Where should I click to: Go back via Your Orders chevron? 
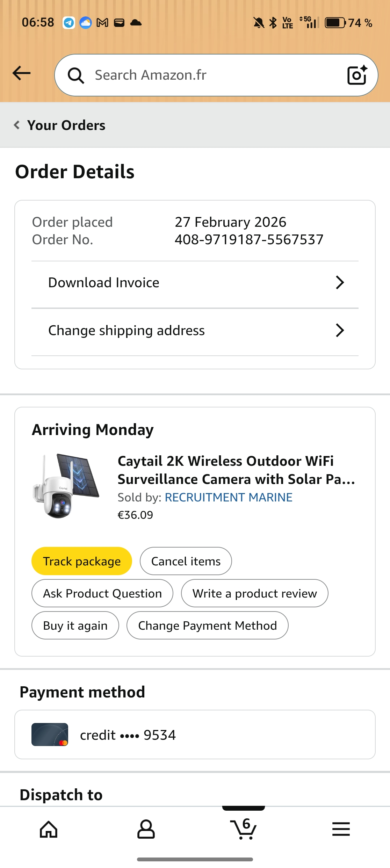click(x=17, y=125)
